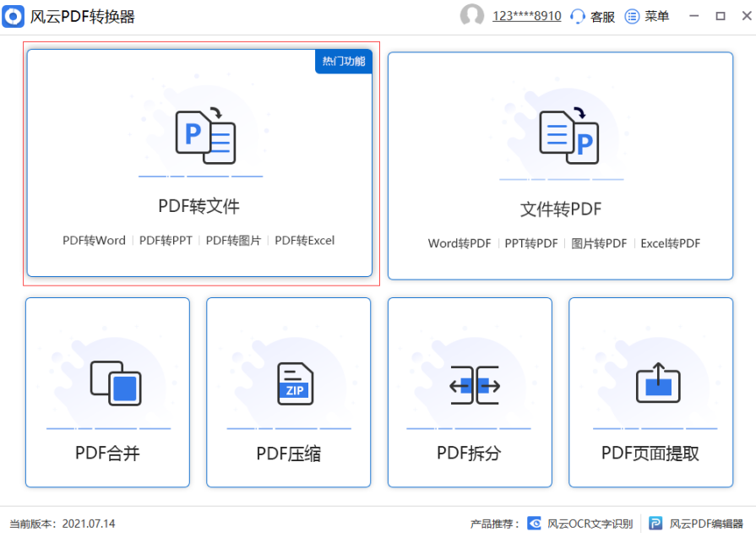Viewport: 756px width, 538px height.
Task: Click the 产品推荐 label
Action: click(495, 524)
